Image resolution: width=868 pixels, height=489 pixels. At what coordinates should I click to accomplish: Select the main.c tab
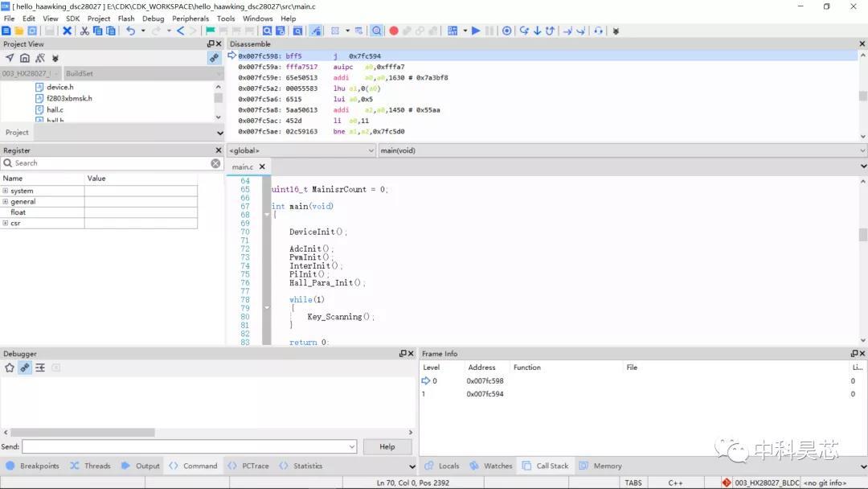[x=243, y=166]
